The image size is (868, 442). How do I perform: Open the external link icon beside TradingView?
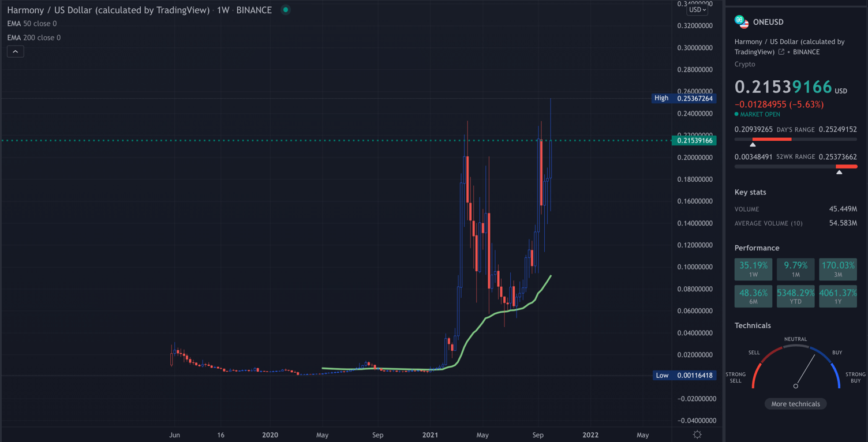781,52
